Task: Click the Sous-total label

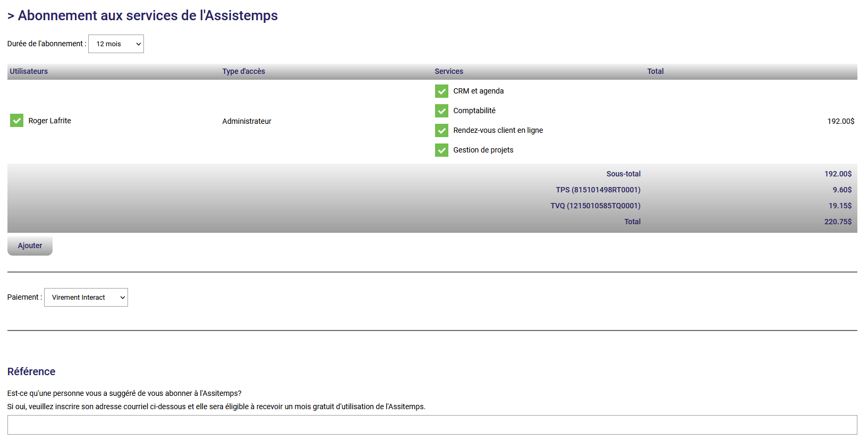Action: (623, 174)
